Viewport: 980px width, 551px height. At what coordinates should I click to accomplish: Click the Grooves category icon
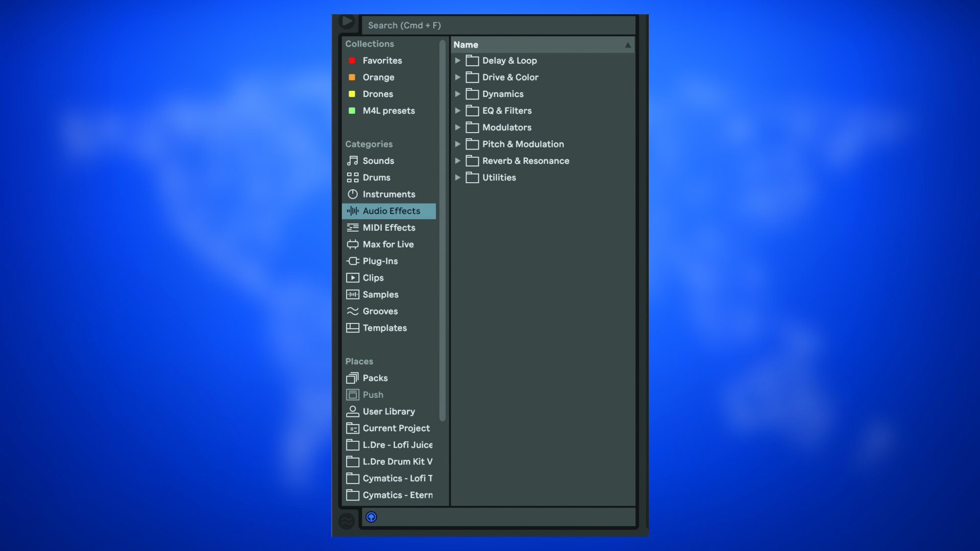[352, 312]
